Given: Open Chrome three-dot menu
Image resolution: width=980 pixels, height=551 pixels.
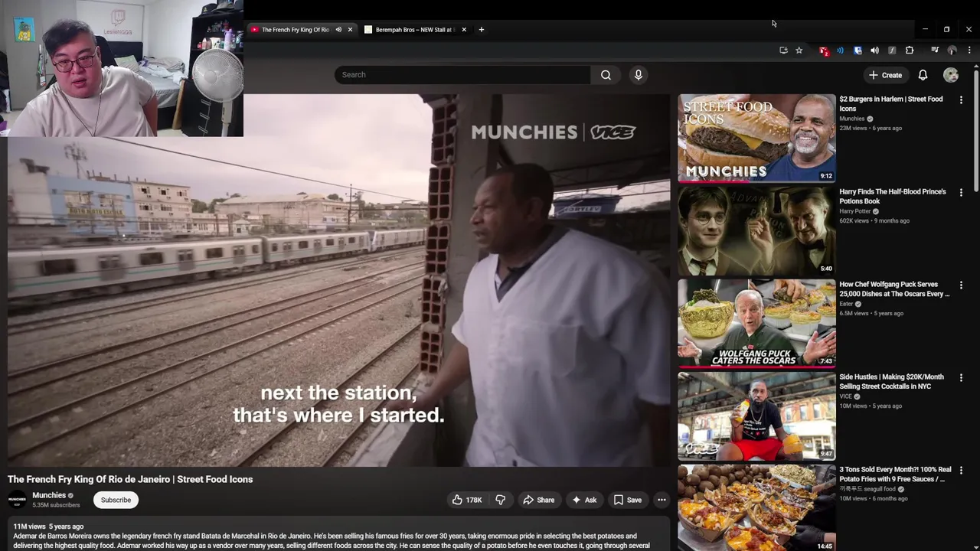Looking at the screenshot, I should (969, 51).
